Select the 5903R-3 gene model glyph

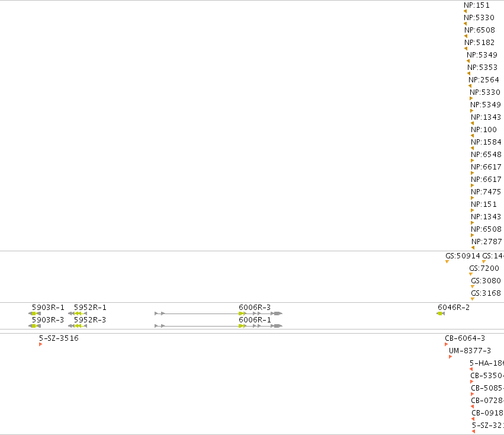[x=35, y=326]
